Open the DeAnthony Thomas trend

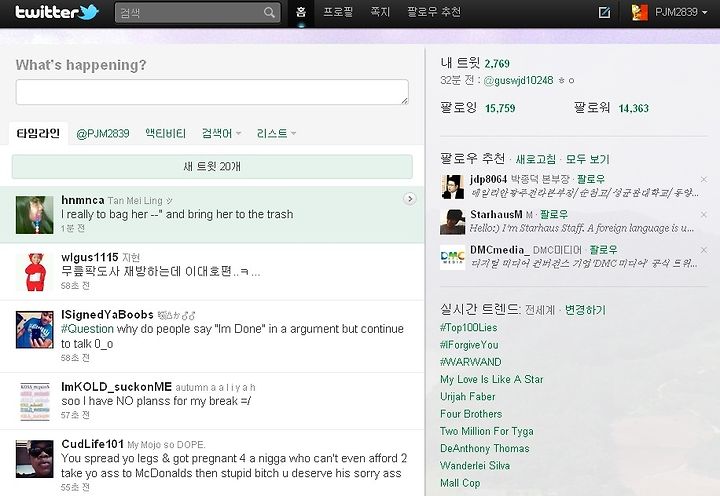(484, 448)
